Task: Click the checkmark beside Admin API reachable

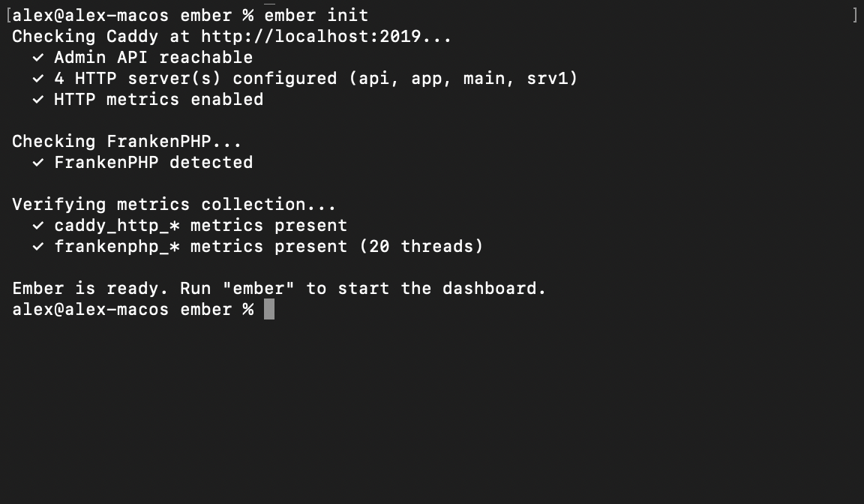Action: coord(38,58)
